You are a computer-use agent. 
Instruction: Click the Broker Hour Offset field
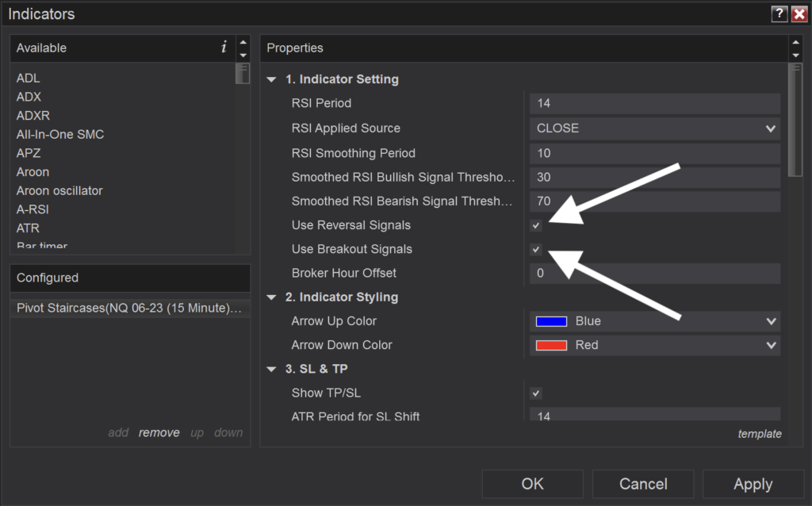[x=654, y=273]
